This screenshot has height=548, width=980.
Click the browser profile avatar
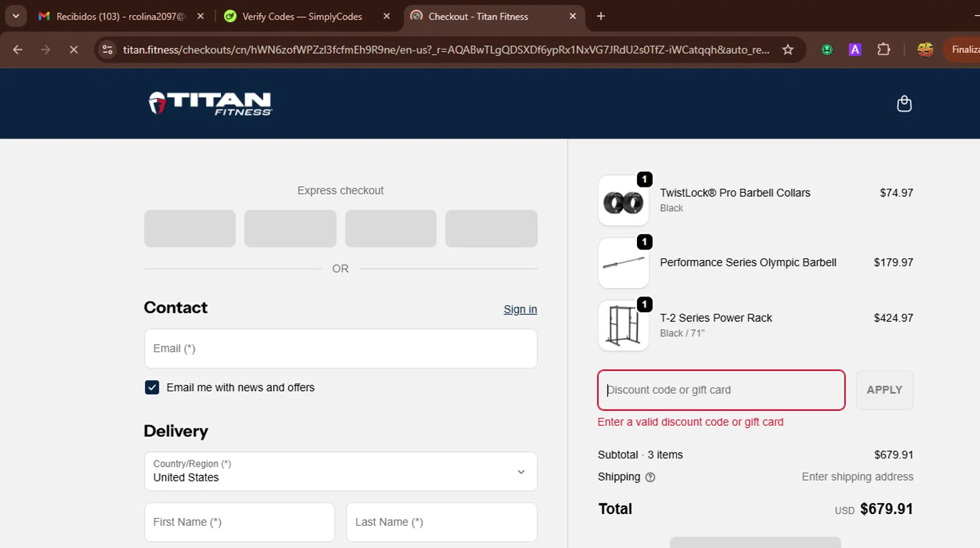(x=925, y=50)
